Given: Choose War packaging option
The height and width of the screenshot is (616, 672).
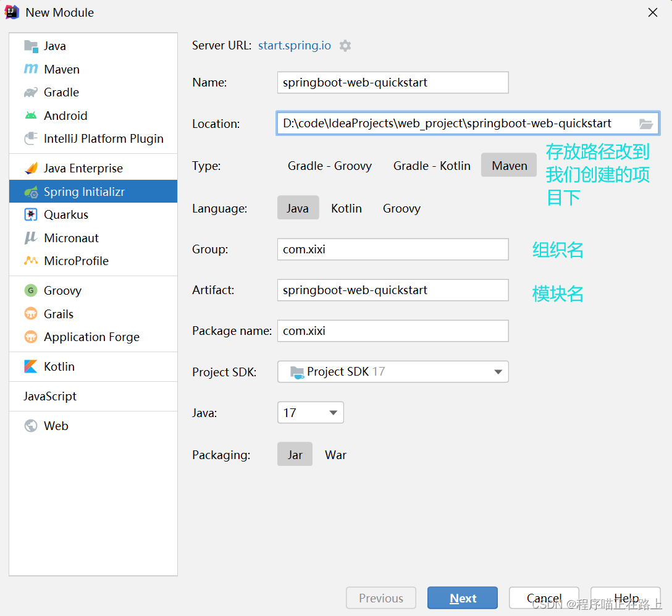Looking at the screenshot, I should [335, 455].
